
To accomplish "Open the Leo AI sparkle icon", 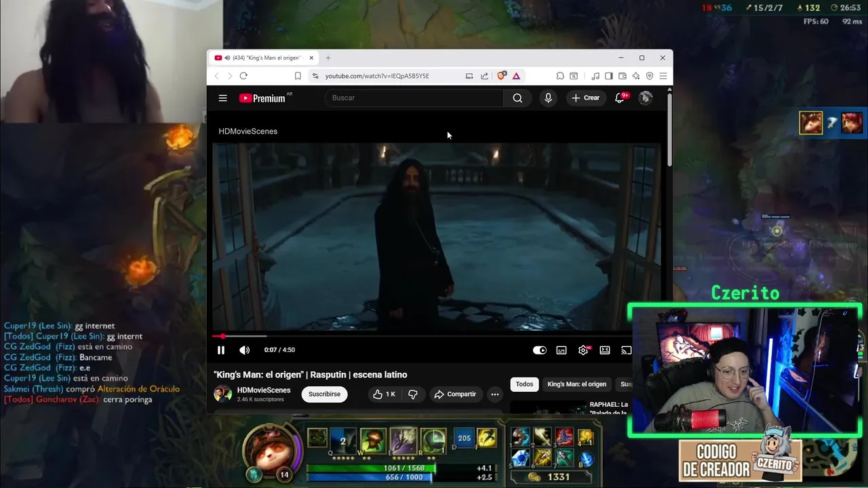I will [x=636, y=76].
